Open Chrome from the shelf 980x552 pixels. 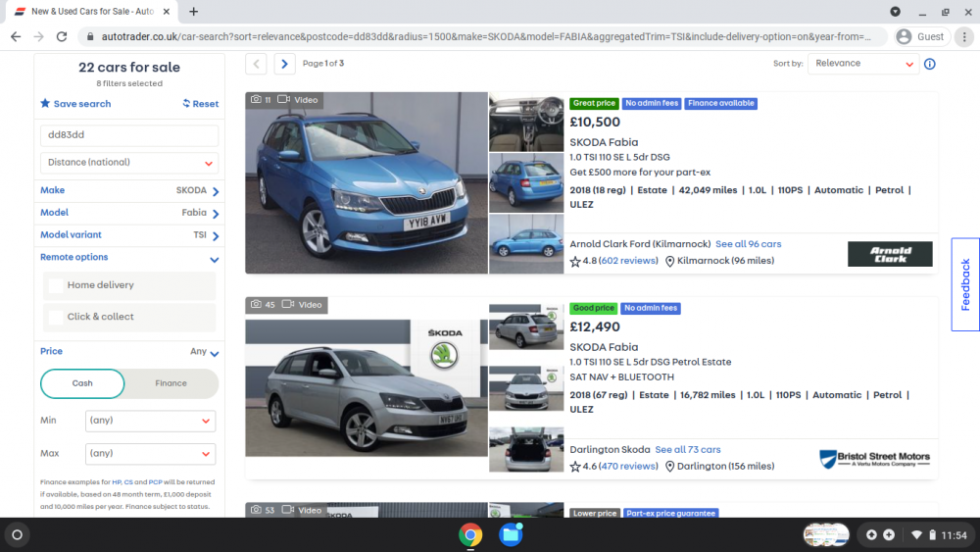point(470,535)
